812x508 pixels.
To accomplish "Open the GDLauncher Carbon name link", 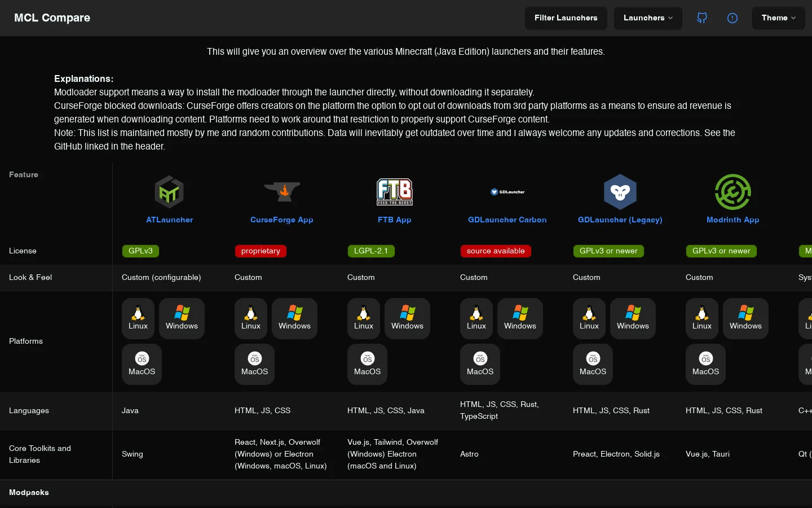I will (x=507, y=220).
